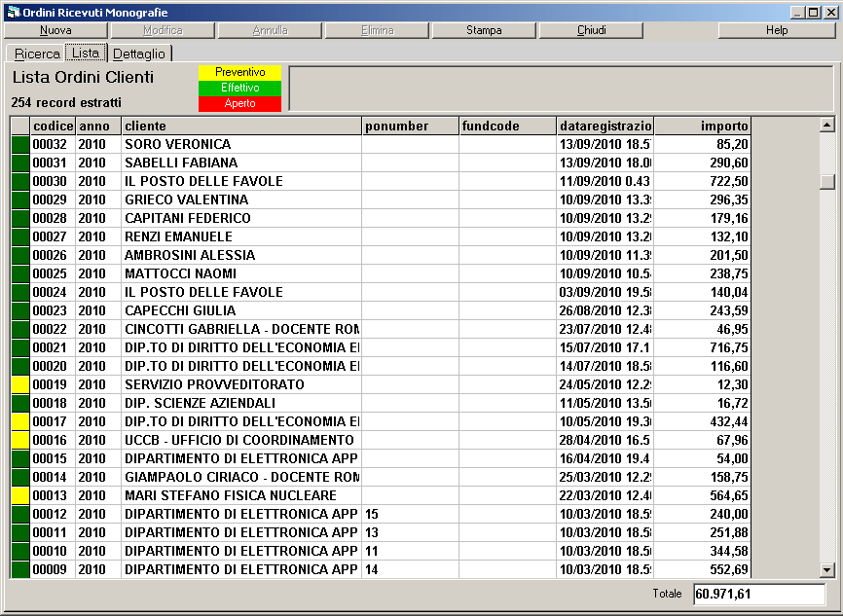Screen dimensions: 843x616
Task: Click the Stampa button
Action: [x=484, y=30]
